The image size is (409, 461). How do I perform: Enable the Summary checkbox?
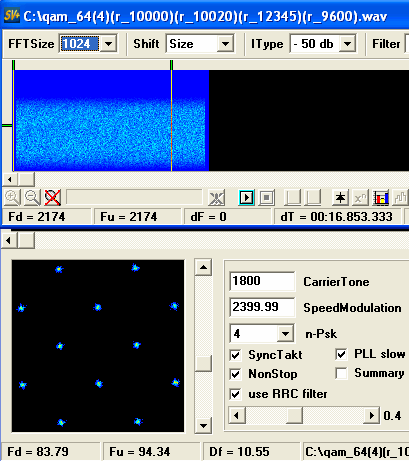coord(341,373)
